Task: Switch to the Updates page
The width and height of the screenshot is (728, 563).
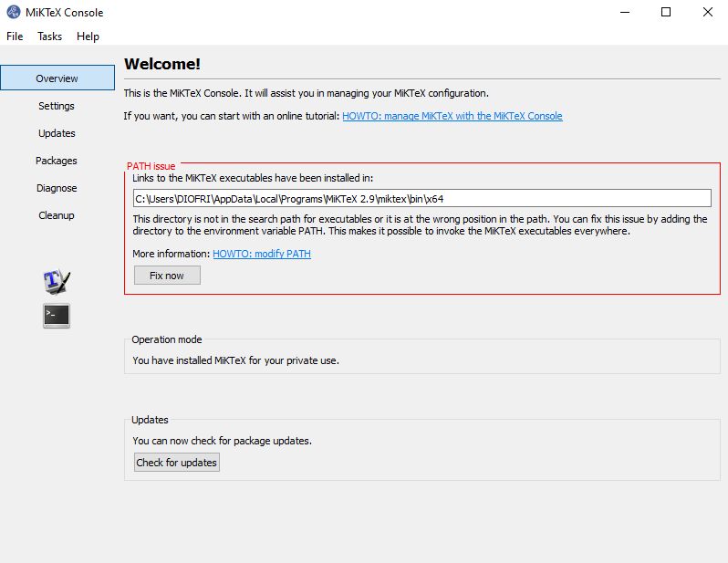Action: click(x=57, y=133)
